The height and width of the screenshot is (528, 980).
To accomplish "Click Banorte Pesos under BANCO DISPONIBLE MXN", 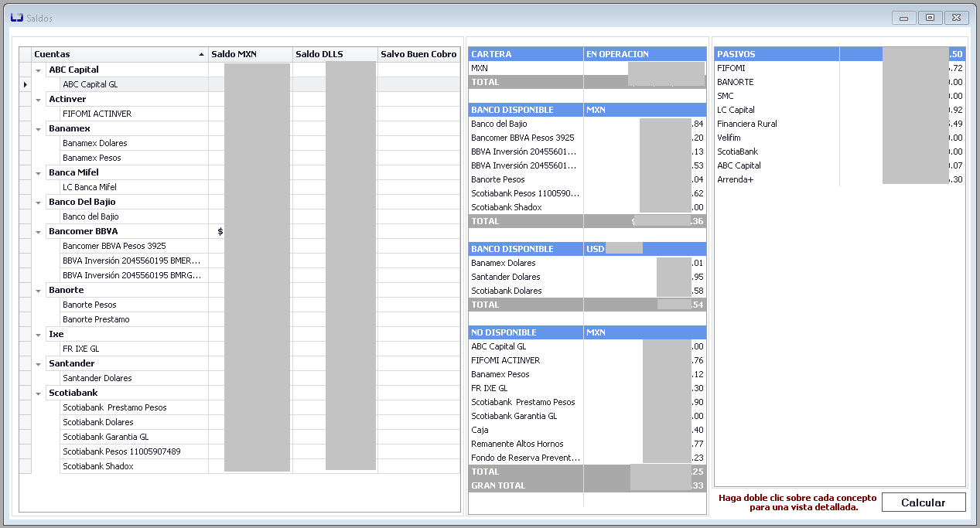I will (x=587, y=179).
